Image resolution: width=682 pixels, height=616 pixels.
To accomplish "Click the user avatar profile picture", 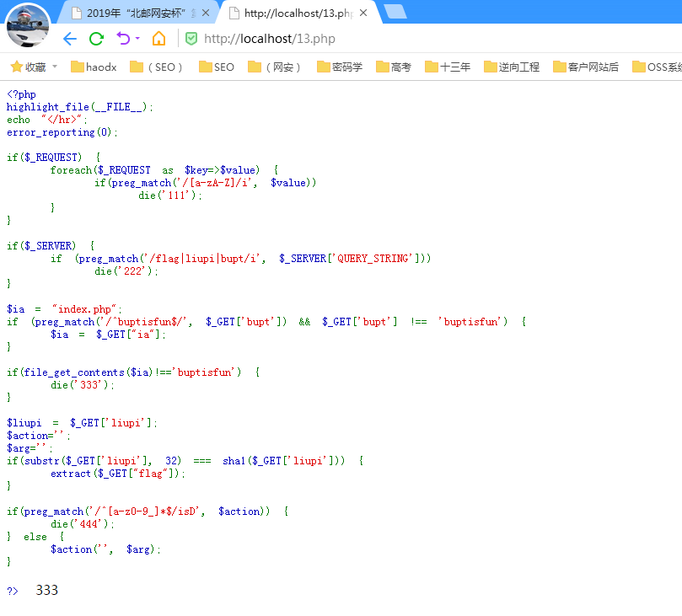I will click(x=28, y=25).
